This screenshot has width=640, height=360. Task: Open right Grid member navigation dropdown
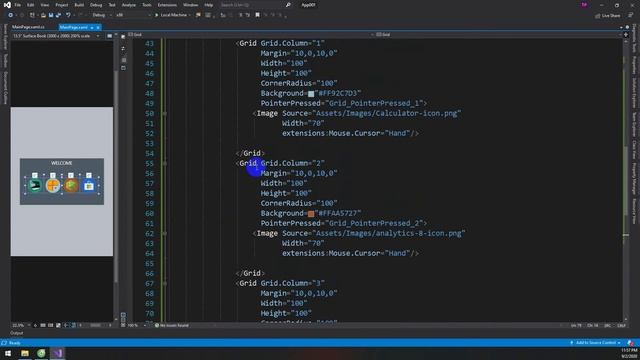(498, 35)
